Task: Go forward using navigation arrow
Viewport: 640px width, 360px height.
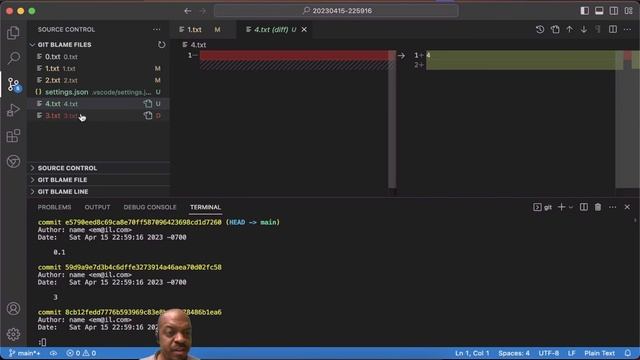Action: pyautogui.click(x=203, y=11)
